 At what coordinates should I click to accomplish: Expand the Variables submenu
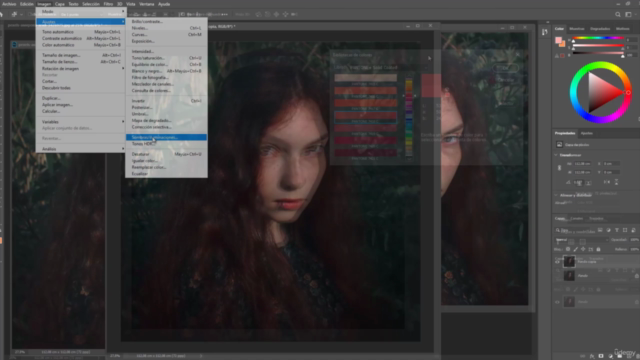pos(81,122)
